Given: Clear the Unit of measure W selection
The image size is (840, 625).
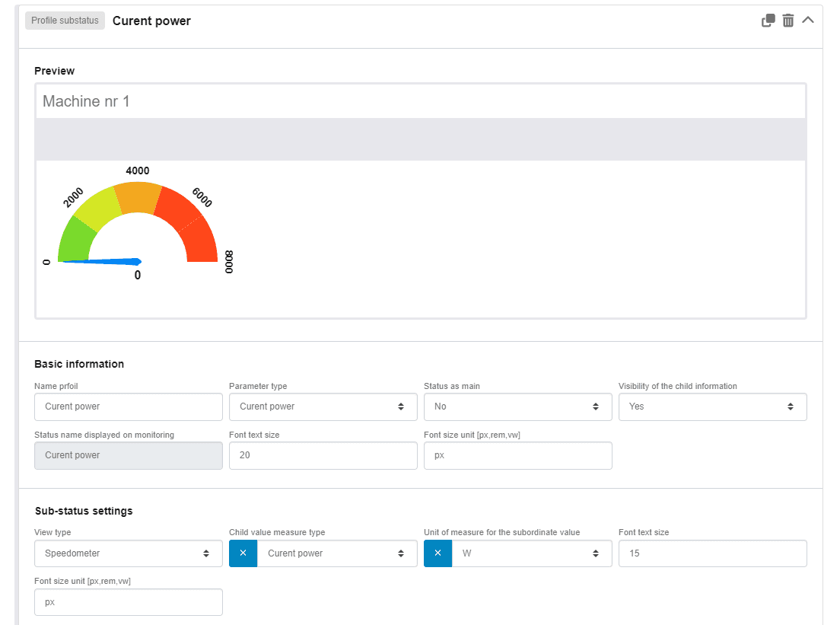Looking at the screenshot, I should coord(437,553).
